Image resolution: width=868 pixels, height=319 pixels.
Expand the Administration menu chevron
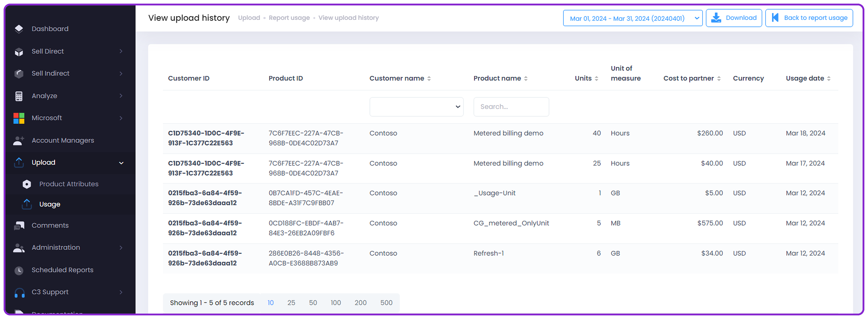(121, 248)
